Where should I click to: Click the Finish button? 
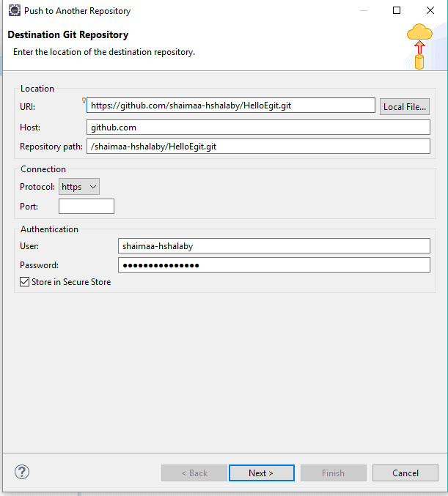click(x=333, y=473)
